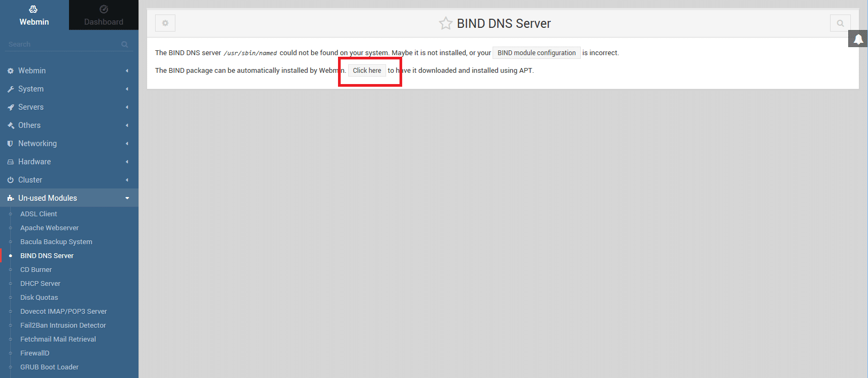This screenshot has width=868, height=378.
Task: Click the arrow beside Others category
Action: [x=127, y=125]
